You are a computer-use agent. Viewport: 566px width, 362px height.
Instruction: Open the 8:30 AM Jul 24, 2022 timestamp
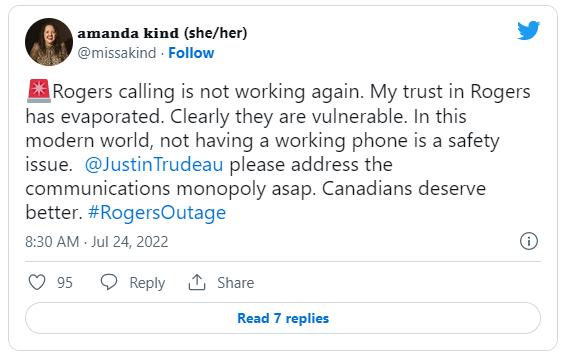tap(97, 241)
